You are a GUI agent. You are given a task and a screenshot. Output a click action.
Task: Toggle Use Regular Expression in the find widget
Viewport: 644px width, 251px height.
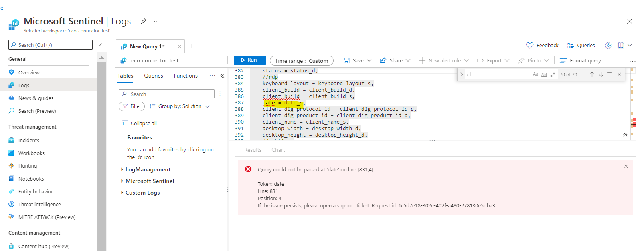pos(553,74)
